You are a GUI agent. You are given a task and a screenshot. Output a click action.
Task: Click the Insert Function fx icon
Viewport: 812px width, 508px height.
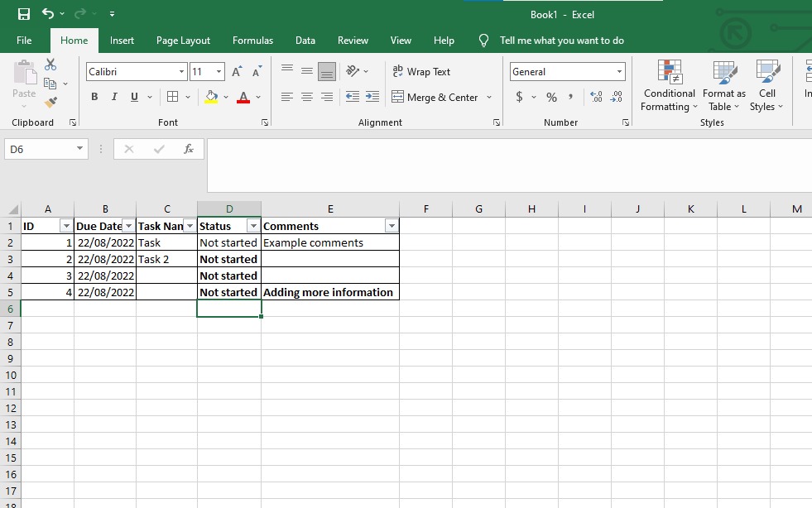[x=189, y=149]
